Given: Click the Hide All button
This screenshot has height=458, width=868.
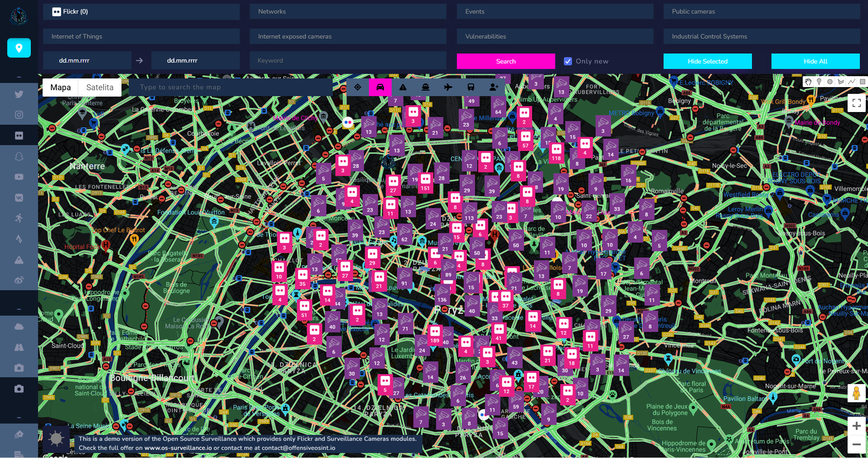Looking at the screenshot, I should tap(815, 61).
